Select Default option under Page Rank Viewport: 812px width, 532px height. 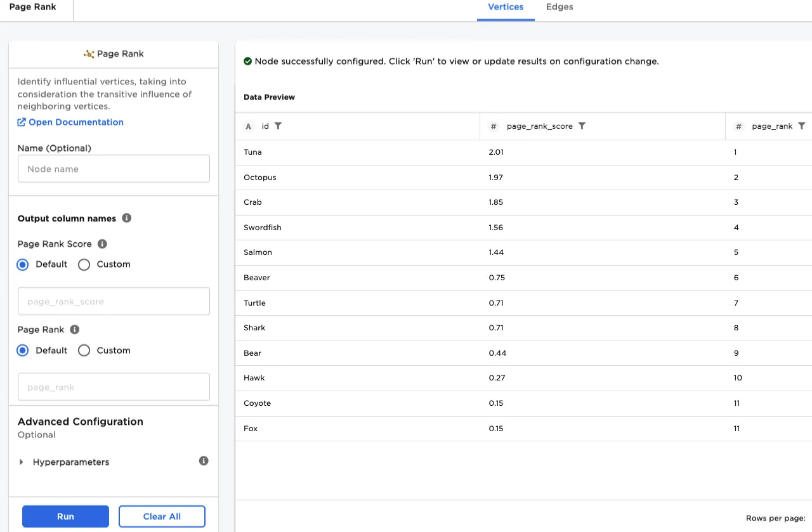23,351
